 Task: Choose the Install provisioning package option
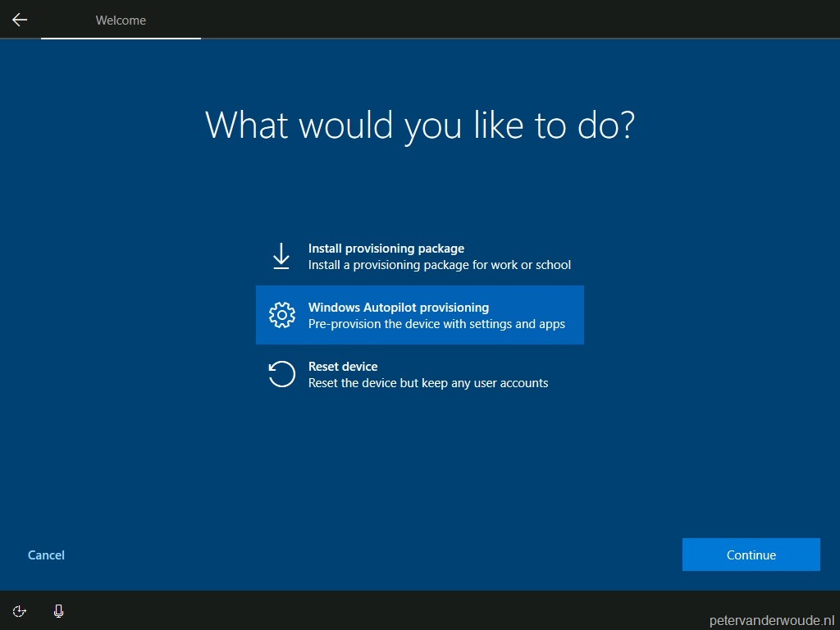coord(420,256)
